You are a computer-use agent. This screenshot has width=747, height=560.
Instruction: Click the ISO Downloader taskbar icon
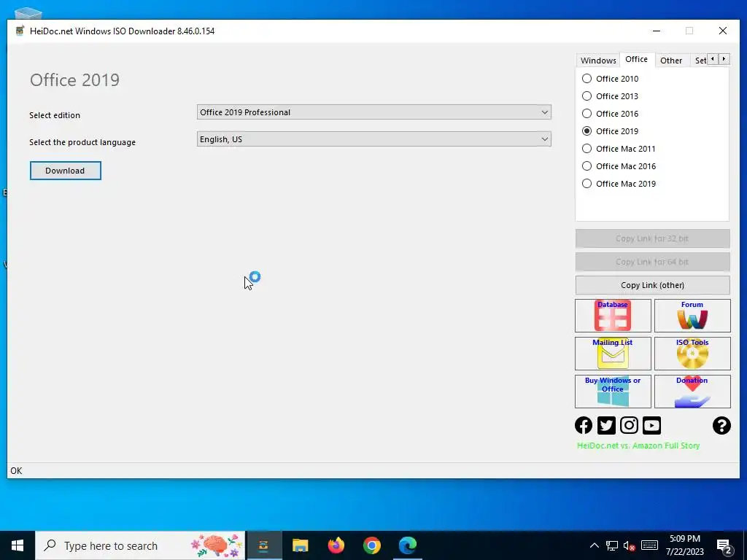[x=264, y=545]
